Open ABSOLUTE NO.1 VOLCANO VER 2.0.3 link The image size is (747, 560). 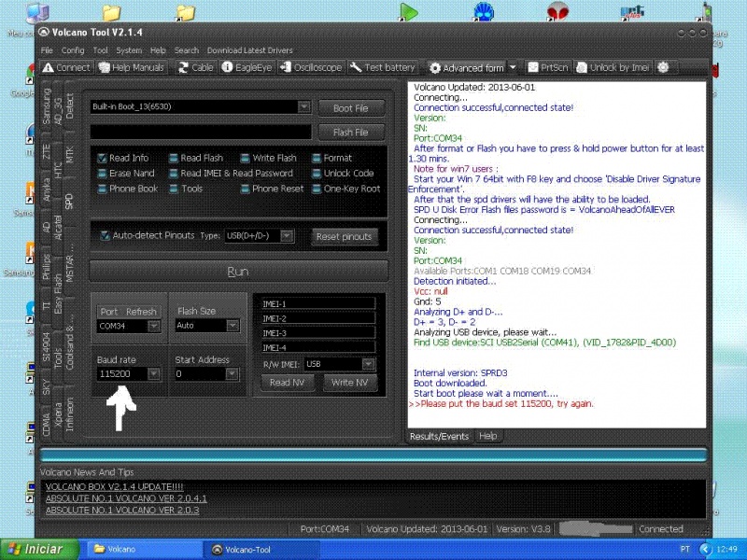click(122, 510)
